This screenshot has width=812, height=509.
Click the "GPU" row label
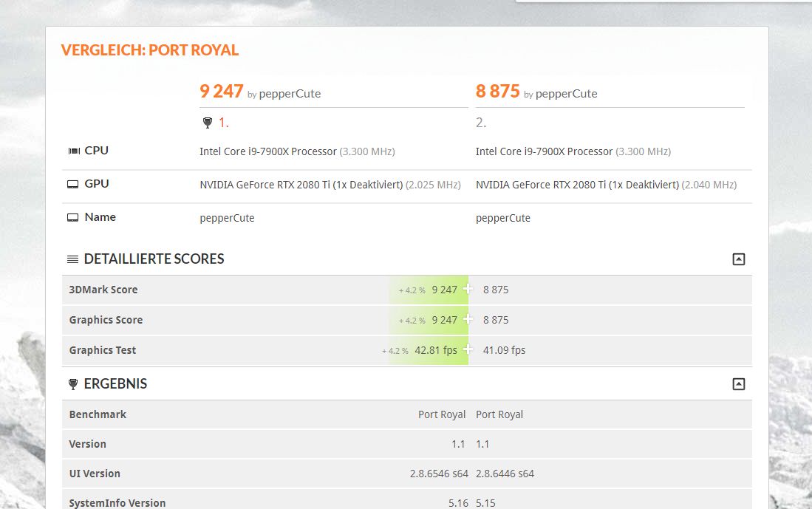[x=97, y=184]
